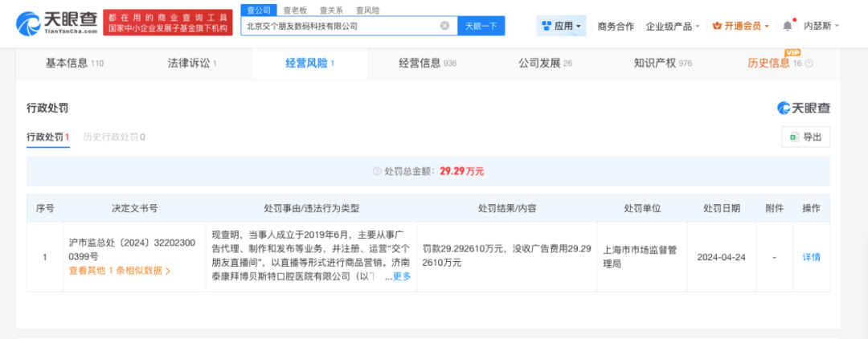
Task: Open the 开通会员 membership dropdown
Action: point(741,26)
